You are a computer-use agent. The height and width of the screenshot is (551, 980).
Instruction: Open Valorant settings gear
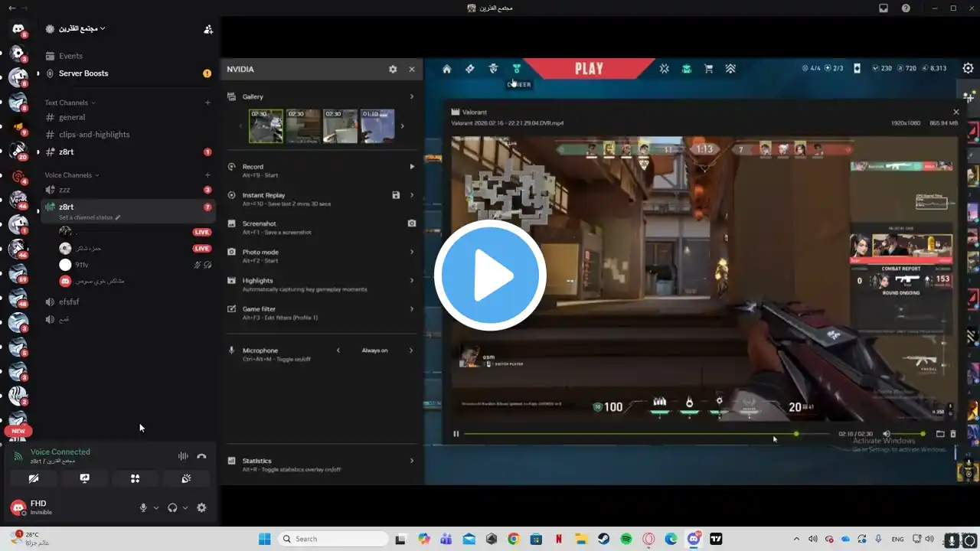968,68
